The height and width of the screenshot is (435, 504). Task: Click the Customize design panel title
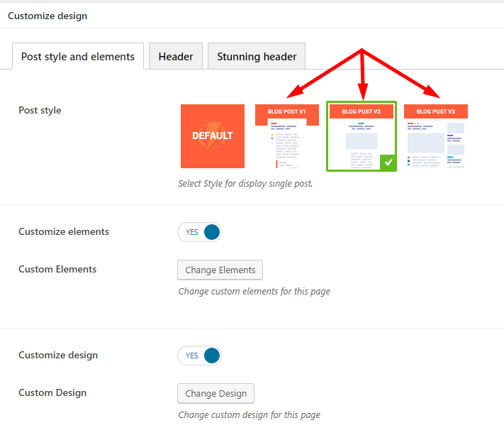pyautogui.click(x=47, y=16)
